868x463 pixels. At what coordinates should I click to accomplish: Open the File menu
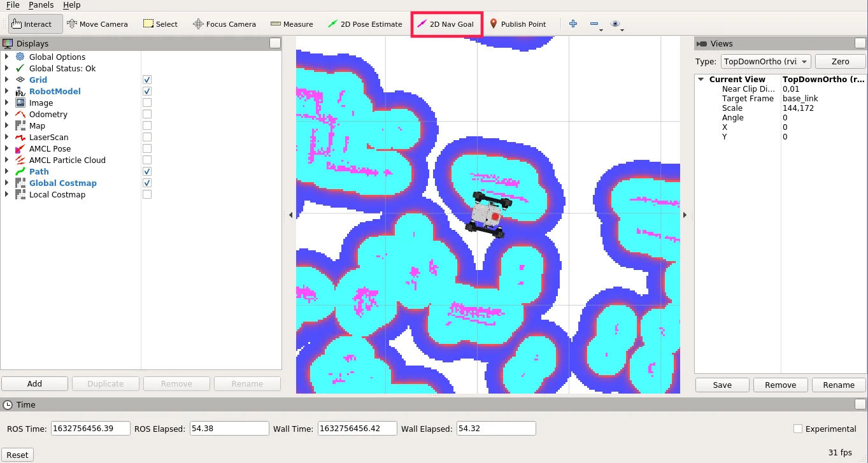coord(13,5)
